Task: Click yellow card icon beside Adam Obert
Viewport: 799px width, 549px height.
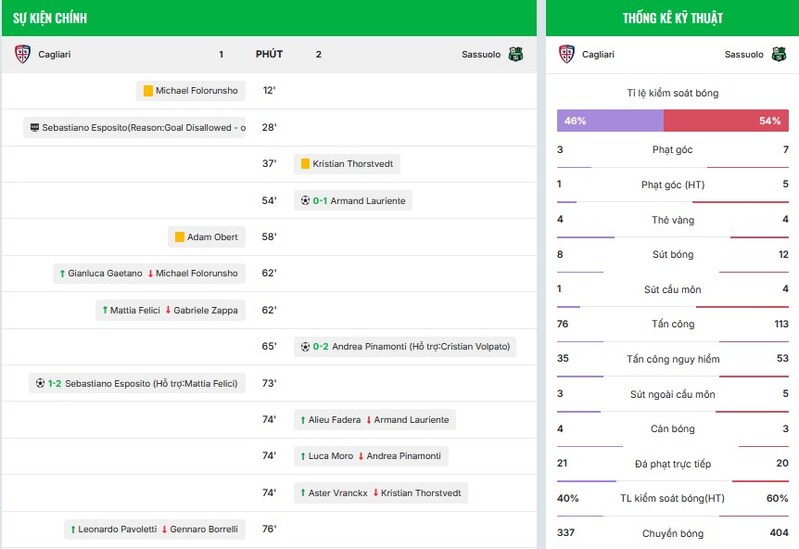Action: coord(180,237)
